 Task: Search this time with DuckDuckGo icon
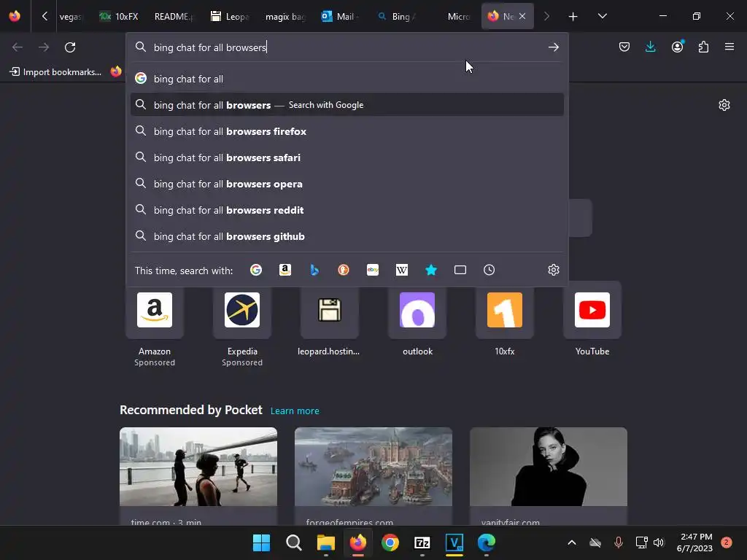click(344, 270)
